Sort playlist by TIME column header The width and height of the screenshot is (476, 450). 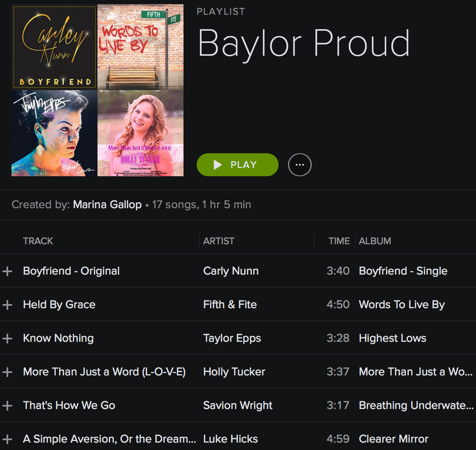point(339,241)
